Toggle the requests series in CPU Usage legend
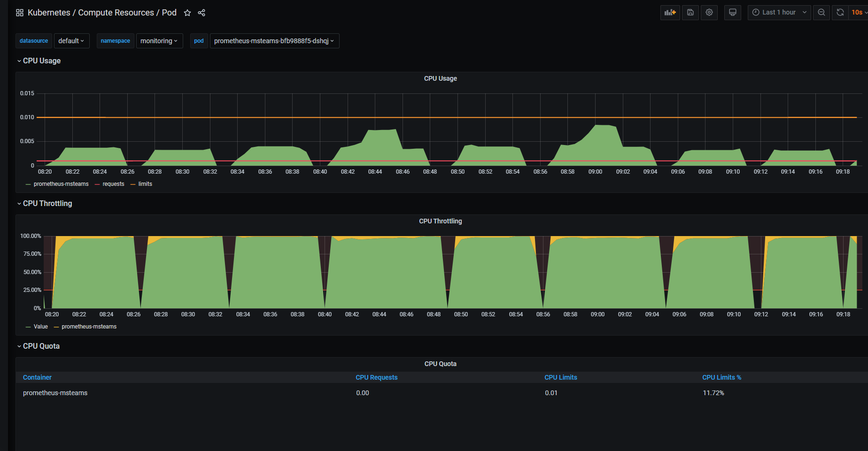 pyautogui.click(x=113, y=183)
